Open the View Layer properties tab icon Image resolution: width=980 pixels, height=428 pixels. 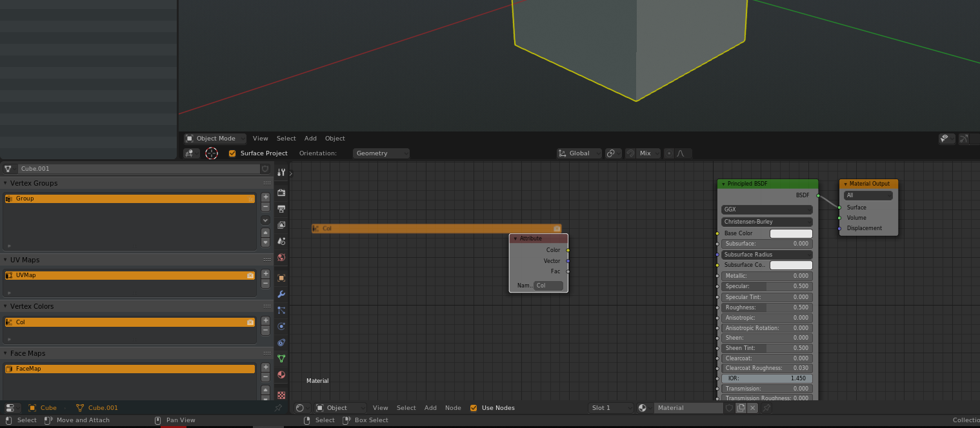[x=281, y=225]
